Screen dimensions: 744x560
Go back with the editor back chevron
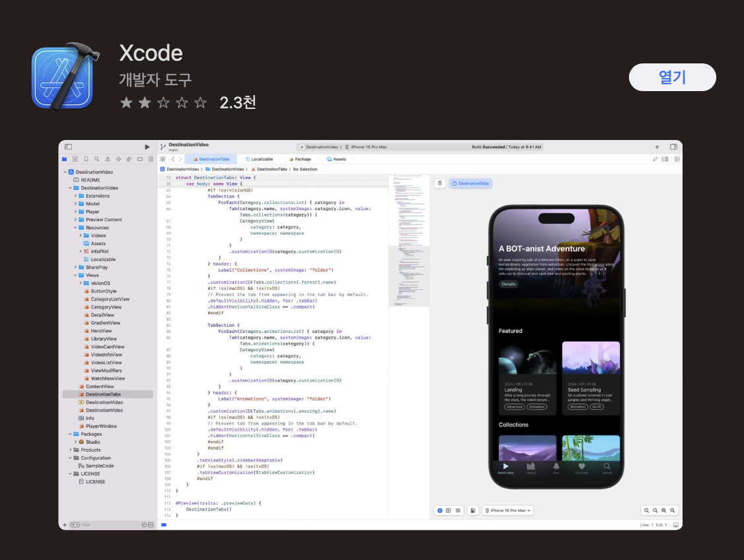[x=173, y=159]
